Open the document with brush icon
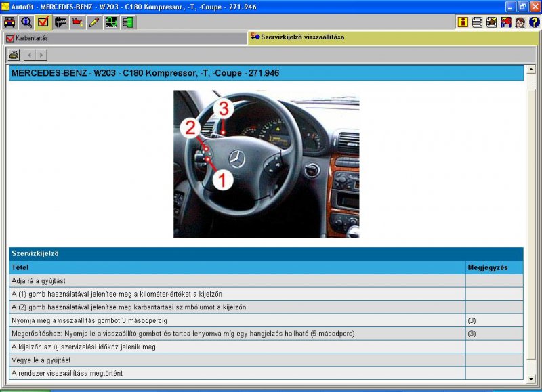 click(491, 22)
